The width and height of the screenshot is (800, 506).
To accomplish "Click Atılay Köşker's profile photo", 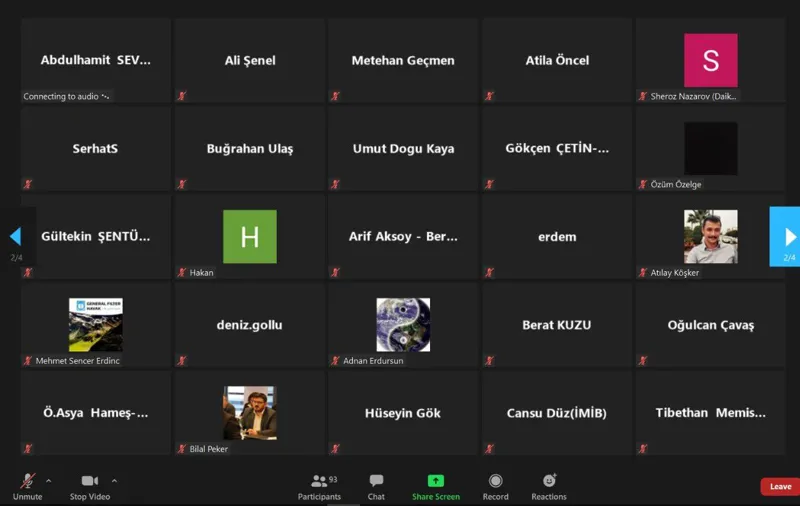I will click(711, 237).
